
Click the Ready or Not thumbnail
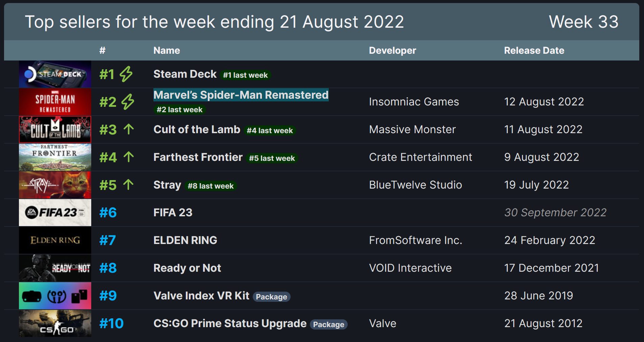click(55, 268)
